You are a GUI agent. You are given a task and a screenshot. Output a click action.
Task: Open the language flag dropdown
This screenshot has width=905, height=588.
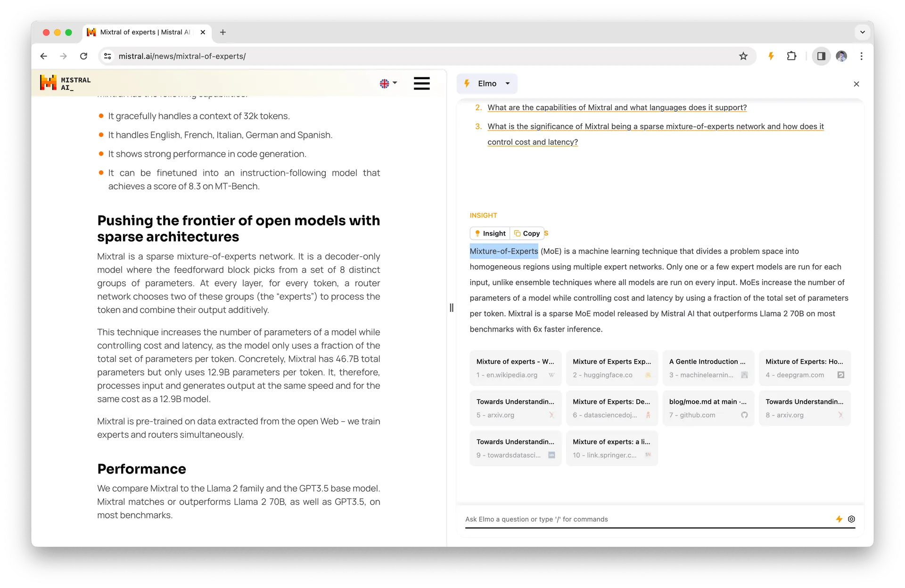(388, 83)
